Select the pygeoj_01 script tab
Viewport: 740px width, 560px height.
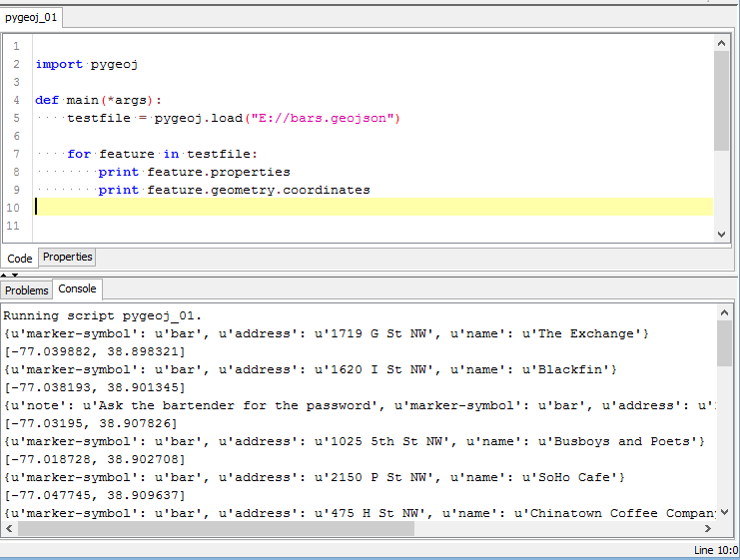click(31, 17)
